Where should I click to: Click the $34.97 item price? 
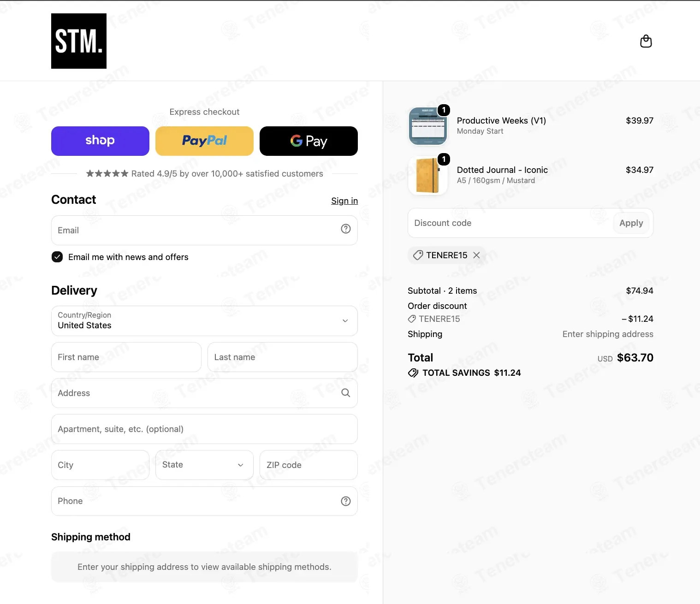640,170
